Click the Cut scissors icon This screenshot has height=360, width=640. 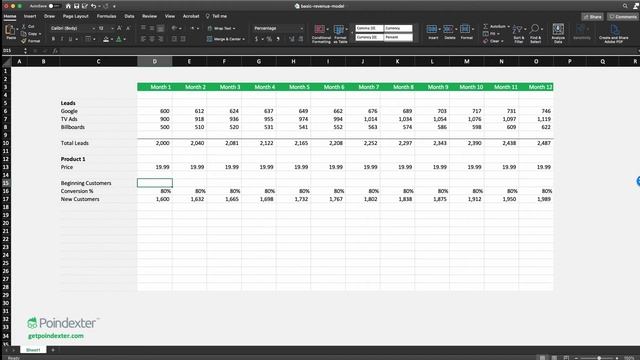24,26
